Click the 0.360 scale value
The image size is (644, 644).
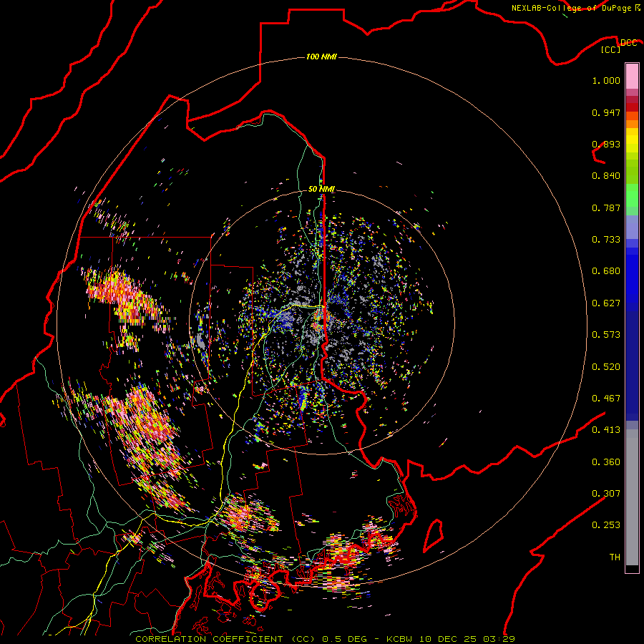click(x=606, y=462)
